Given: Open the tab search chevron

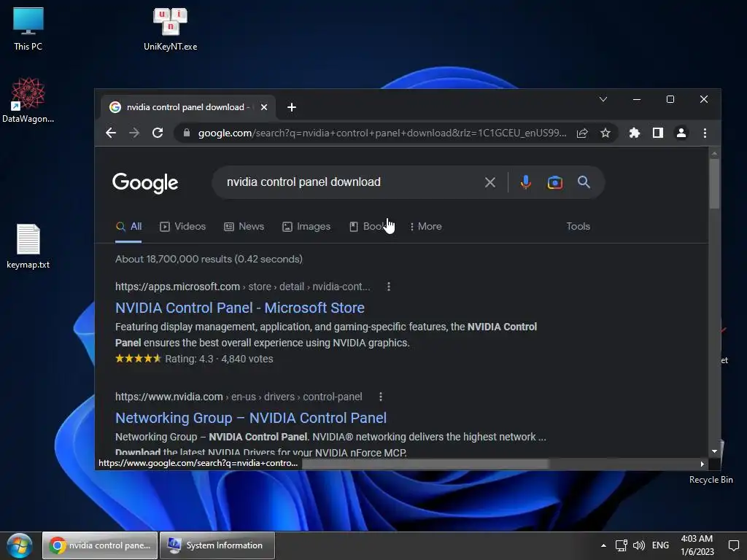Looking at the screenshot, I should point(603,99).
